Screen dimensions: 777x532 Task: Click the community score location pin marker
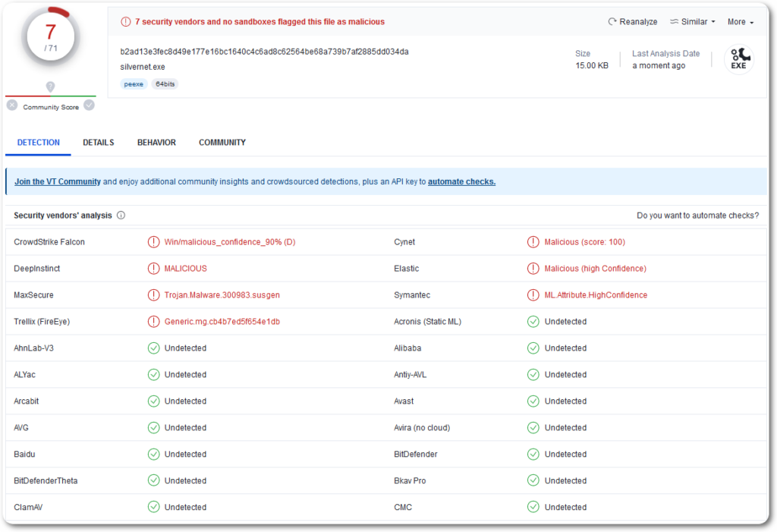(x=50, y=87)
